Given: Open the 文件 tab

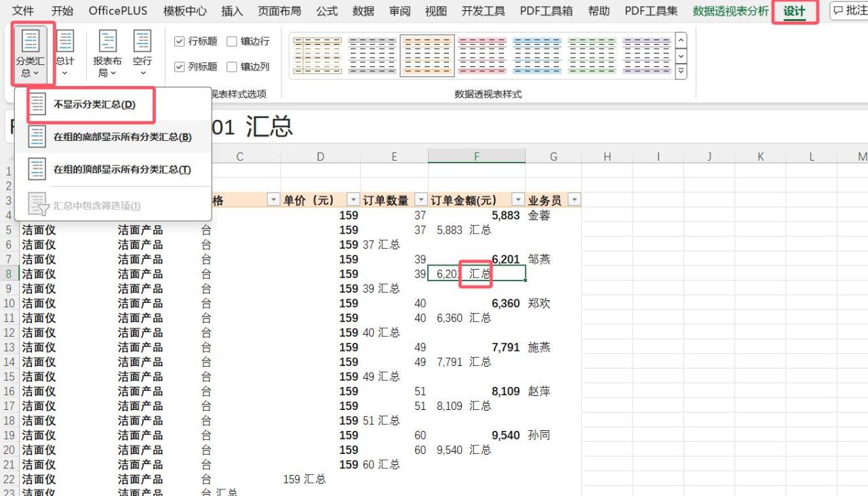Looking at the screenshot, I should pyautogui.click(x=23, y=11).
